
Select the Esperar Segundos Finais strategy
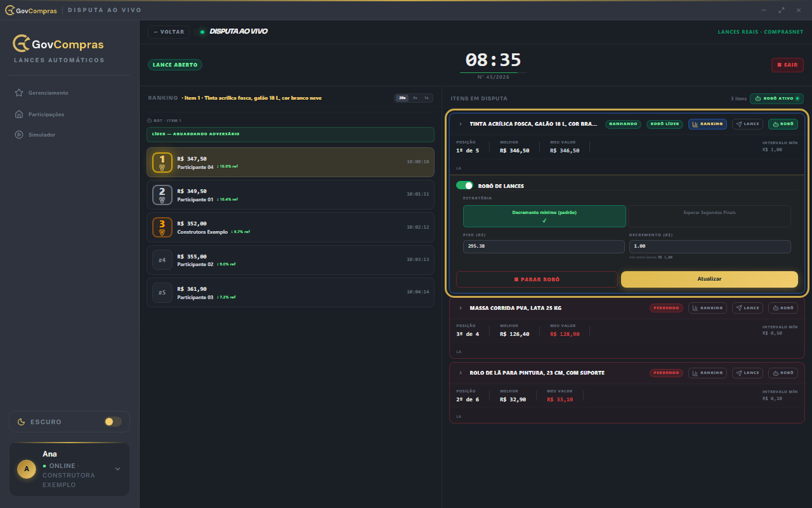coord(709,216)
